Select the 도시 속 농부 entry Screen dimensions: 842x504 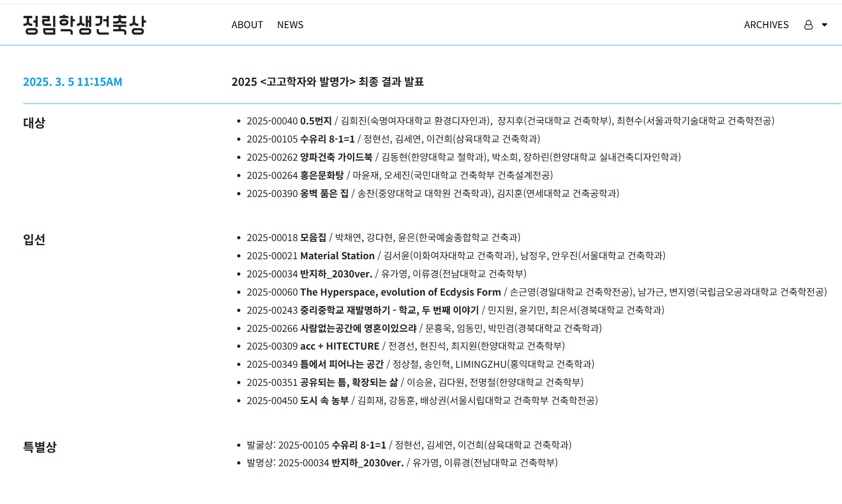pos(423,400)
